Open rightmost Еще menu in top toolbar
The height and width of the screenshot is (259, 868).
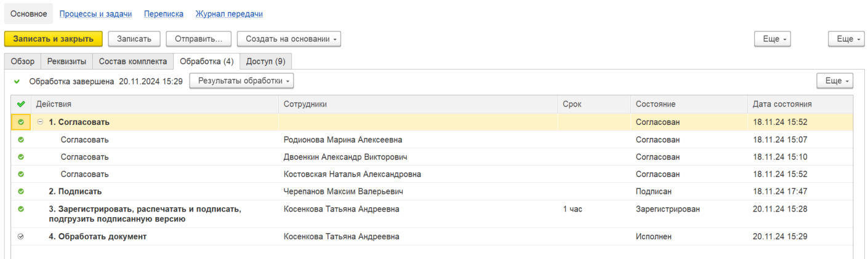tap(846, 39)
